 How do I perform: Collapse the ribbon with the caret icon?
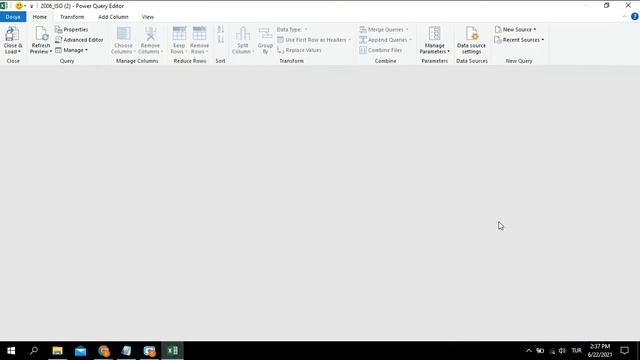(624, 17)
